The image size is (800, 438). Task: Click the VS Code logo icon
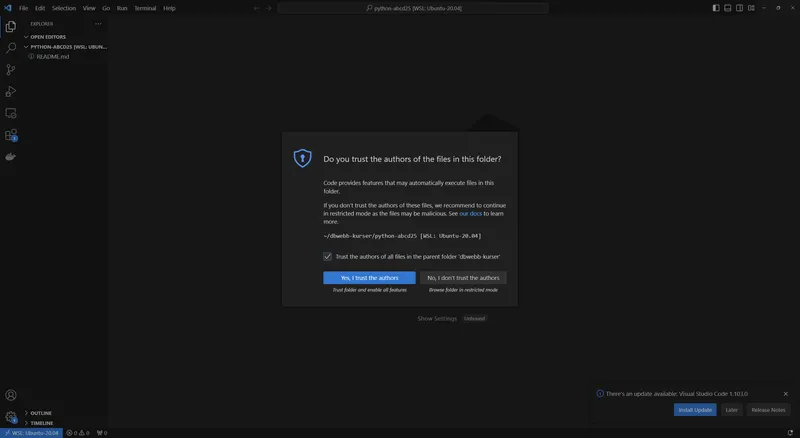(8, 8)
